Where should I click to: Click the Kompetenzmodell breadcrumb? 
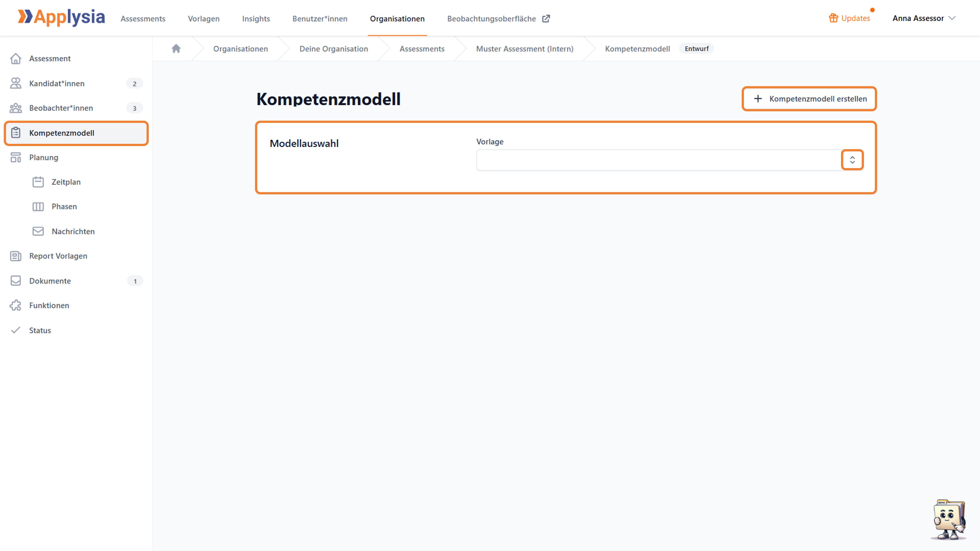point(637,49)
